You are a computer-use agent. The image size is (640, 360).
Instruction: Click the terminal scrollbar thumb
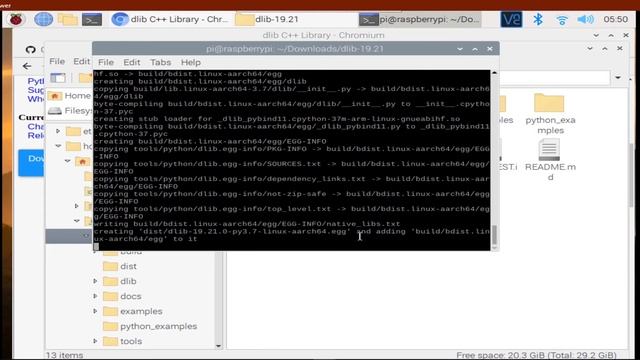494,234
